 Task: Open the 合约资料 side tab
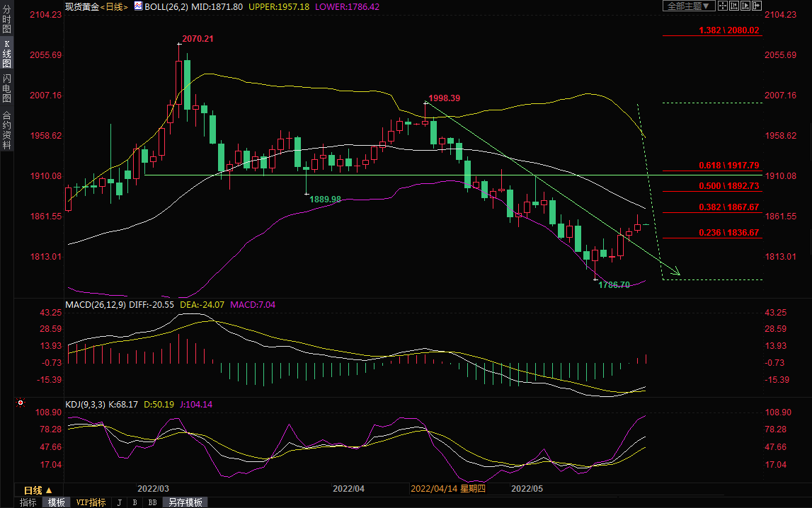6,130
